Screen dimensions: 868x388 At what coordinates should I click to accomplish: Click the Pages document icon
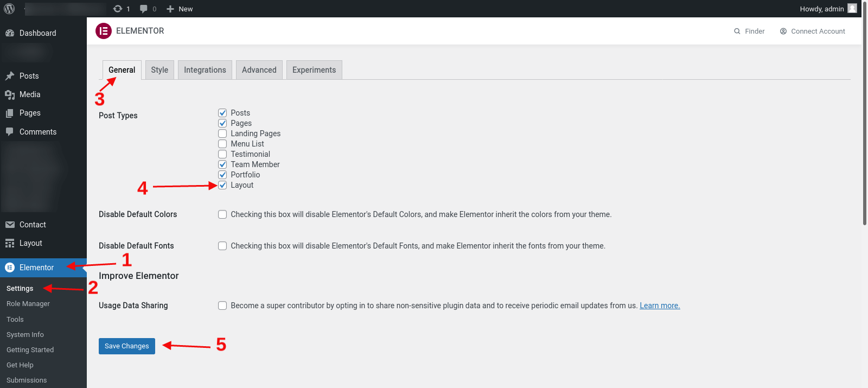point(10,113)
